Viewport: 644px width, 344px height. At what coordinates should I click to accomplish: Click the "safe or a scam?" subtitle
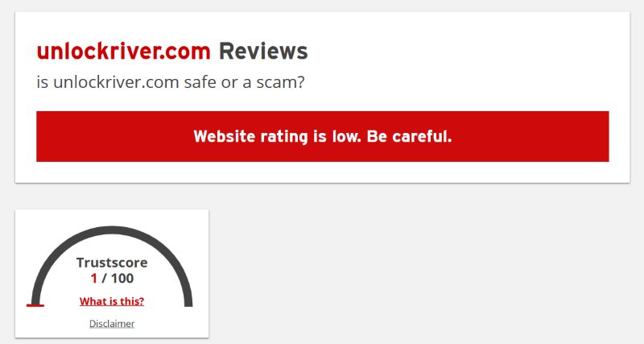[245, 82]
